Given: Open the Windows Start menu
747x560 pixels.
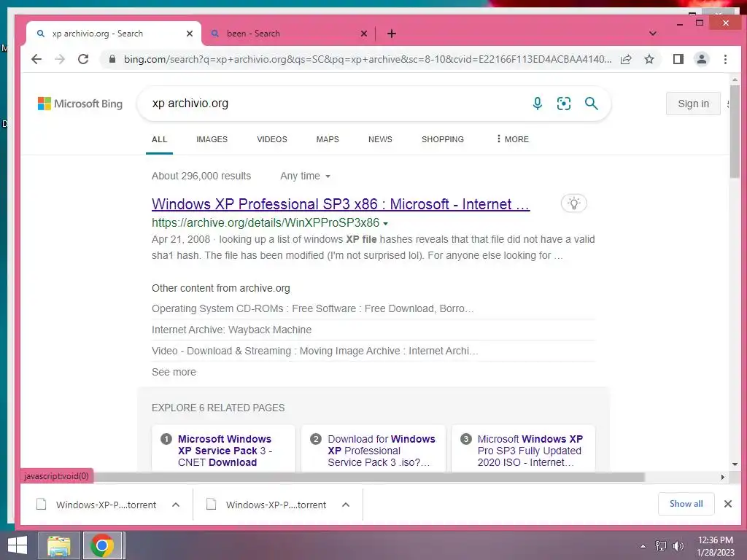Looking at the screenshot, I should click(18, 545).
